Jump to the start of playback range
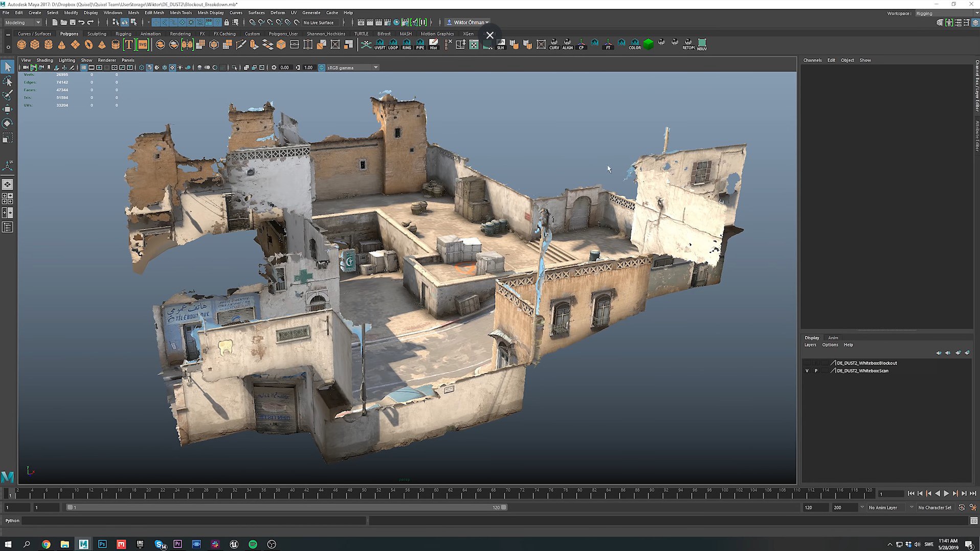Screen dimensions: 980x551 pyautogui.click(x=911, y=494)
